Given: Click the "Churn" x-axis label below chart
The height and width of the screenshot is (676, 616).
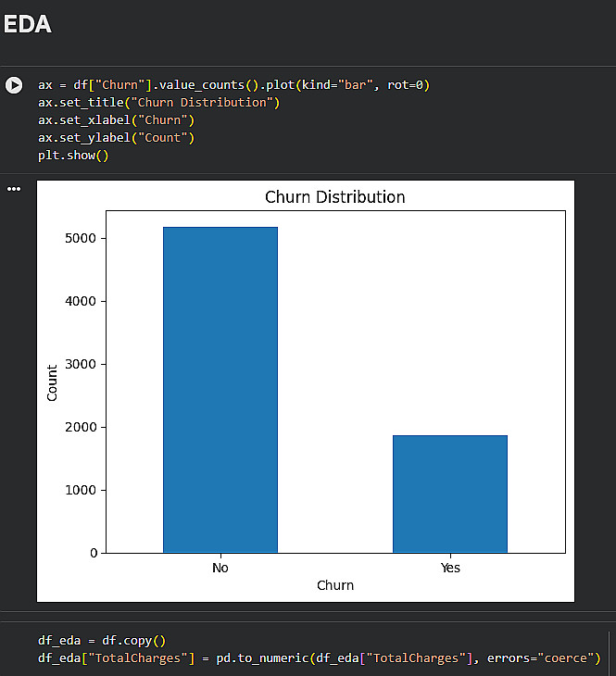Looking at the screenshot, I should pyautogui.click(x=334, y=585).
